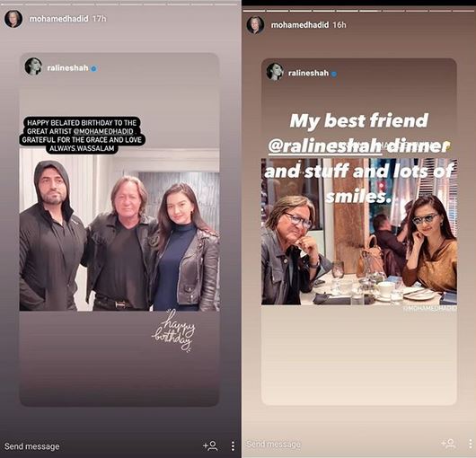Click the mohamedhadid username at 17h story
Image resolution: width=476 pixels, height=458 pixels.
click(59, 19)
